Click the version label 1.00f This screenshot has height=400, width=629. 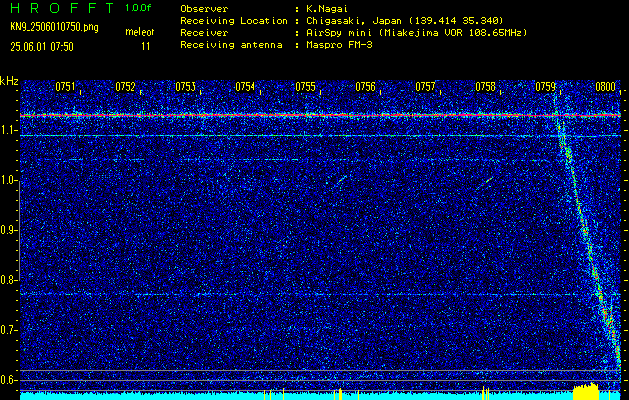[138, 8]
